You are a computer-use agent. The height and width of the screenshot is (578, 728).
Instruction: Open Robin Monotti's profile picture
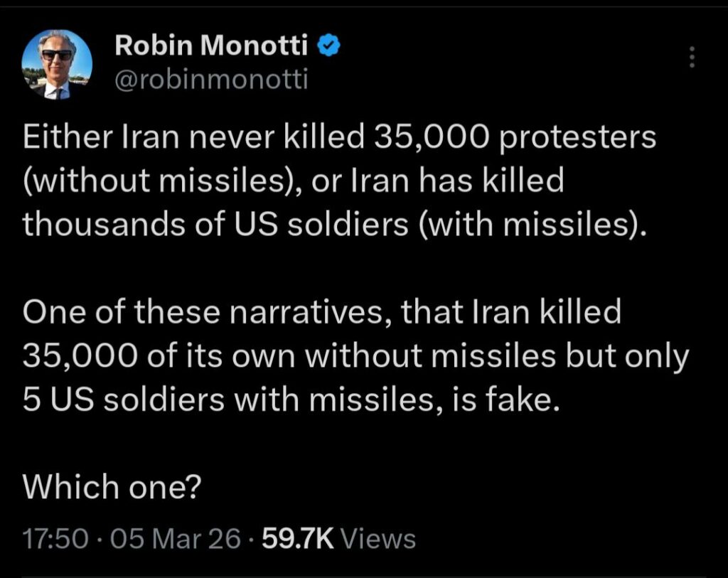[57, 65]
